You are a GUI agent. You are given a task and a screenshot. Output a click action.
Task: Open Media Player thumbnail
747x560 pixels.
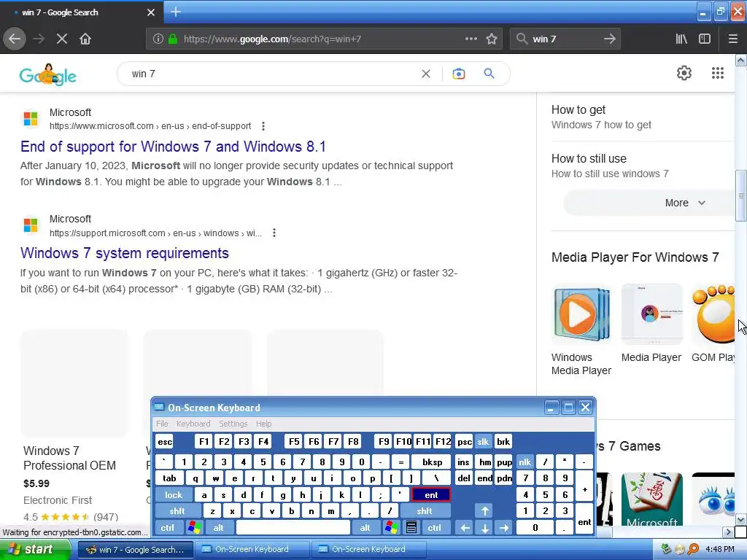coord(651,314)
